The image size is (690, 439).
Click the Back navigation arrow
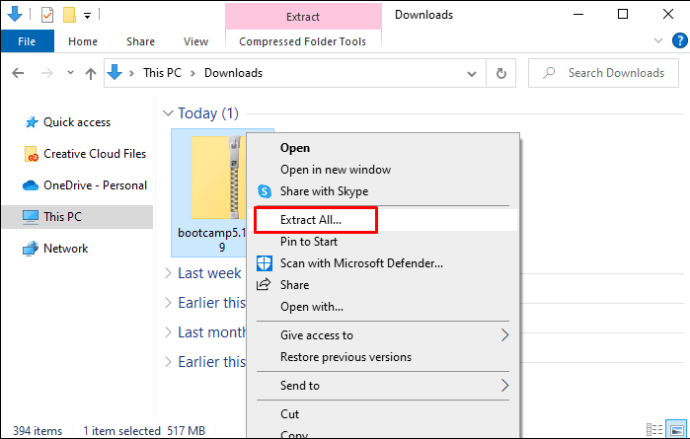coord(18,73)
